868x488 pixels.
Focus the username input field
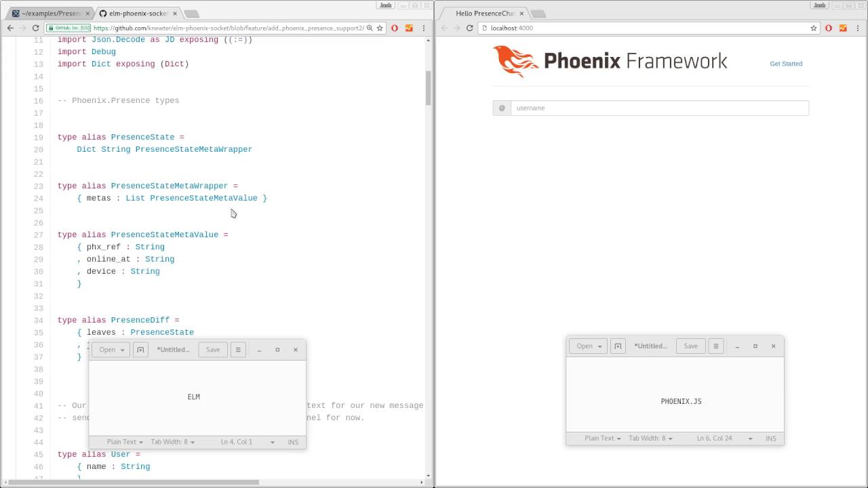[x=659, y=108]
